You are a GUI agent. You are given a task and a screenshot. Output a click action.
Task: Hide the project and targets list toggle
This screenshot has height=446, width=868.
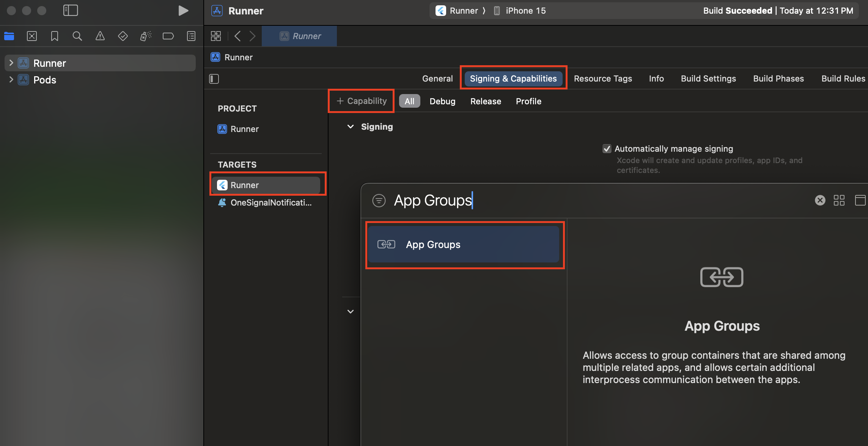(214, 79)
